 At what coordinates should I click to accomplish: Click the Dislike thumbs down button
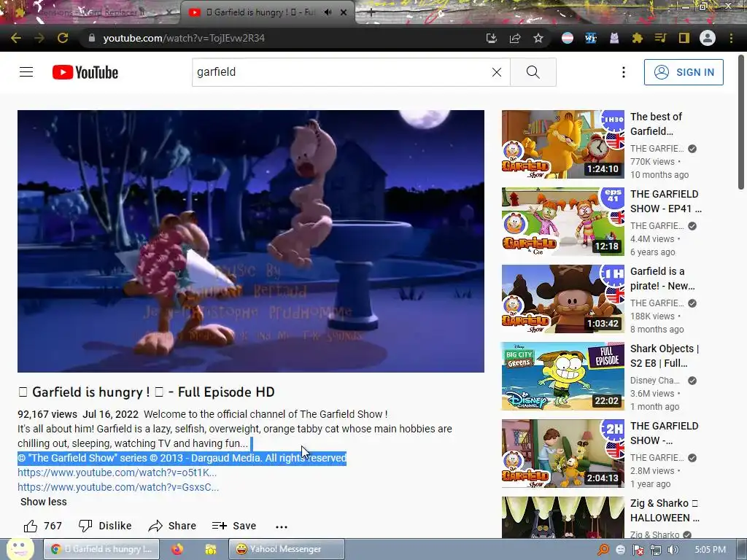pos(105,526)
